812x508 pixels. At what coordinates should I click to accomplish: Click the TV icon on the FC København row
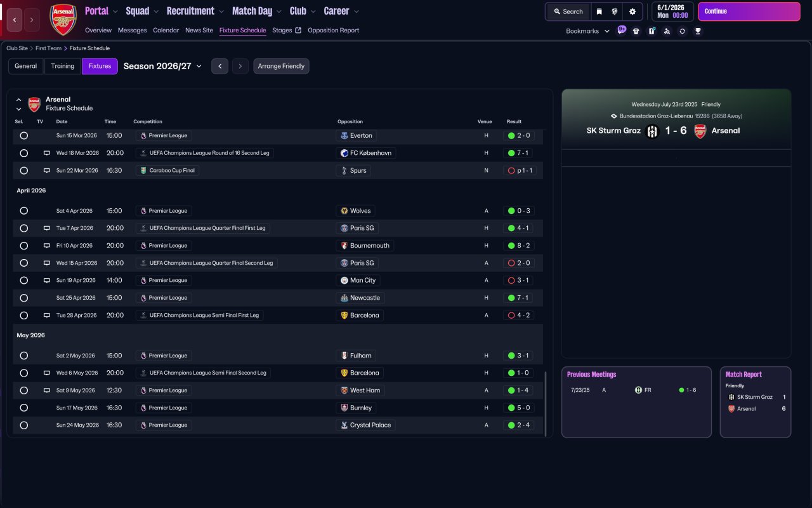point(46,153)
